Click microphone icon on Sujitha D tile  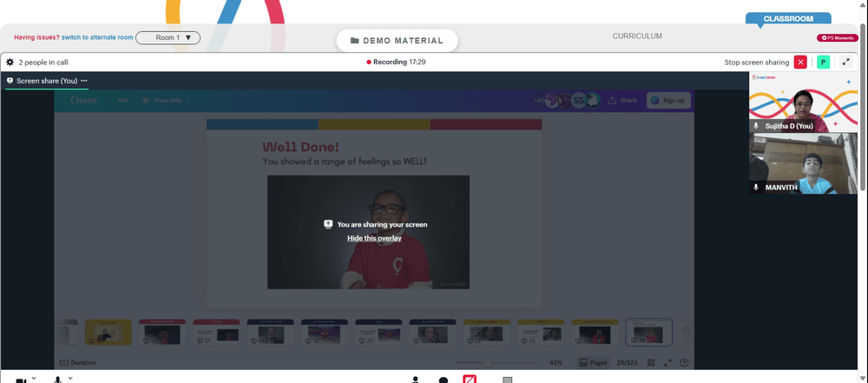[756, 127]
